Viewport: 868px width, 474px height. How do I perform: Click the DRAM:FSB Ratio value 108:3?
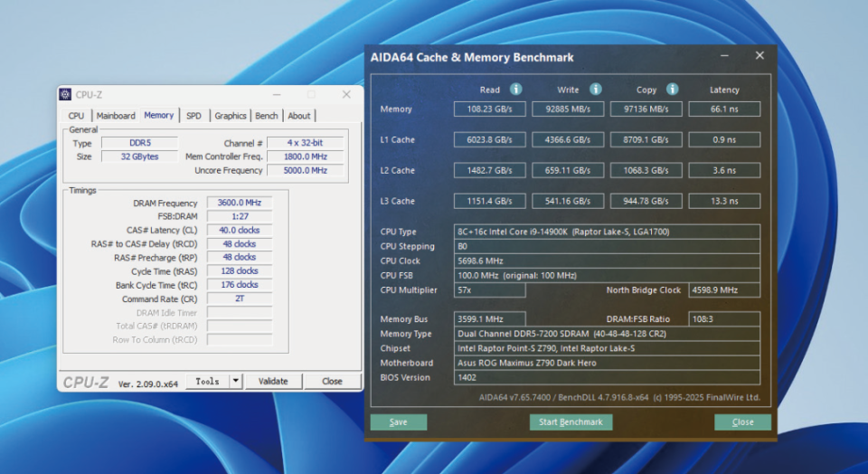(x=724, y=319)
